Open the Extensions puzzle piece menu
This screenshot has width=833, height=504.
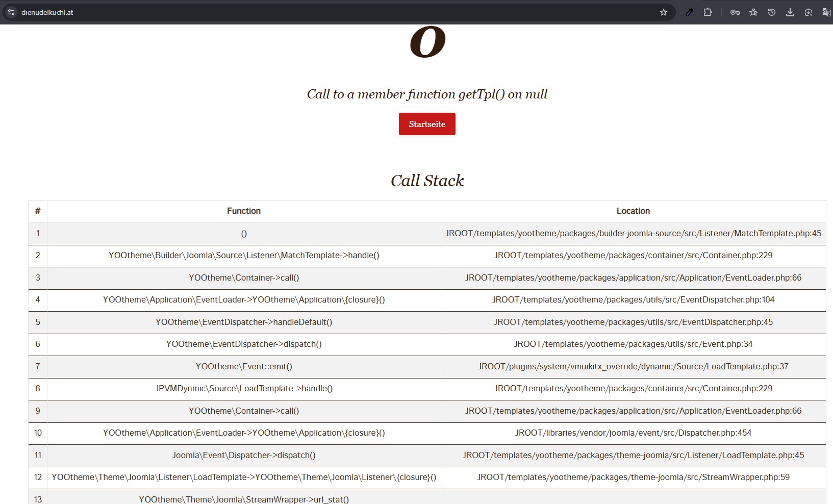point(708,12)
